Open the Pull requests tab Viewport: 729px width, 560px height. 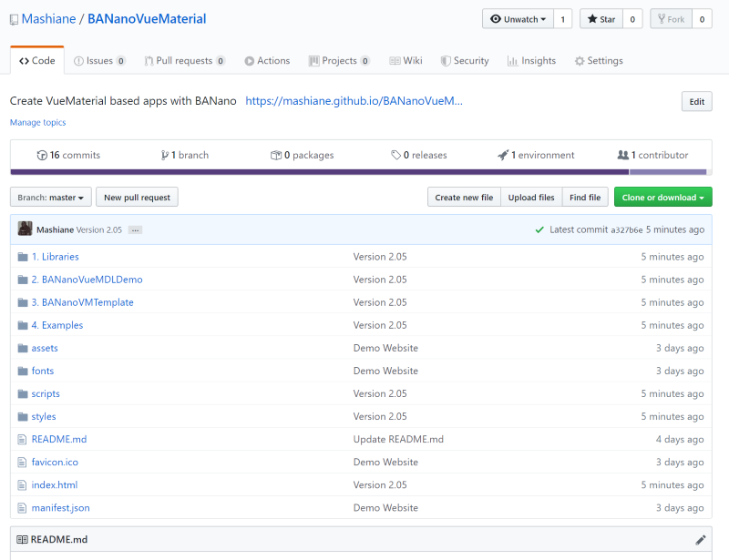(x=184, y=61)
